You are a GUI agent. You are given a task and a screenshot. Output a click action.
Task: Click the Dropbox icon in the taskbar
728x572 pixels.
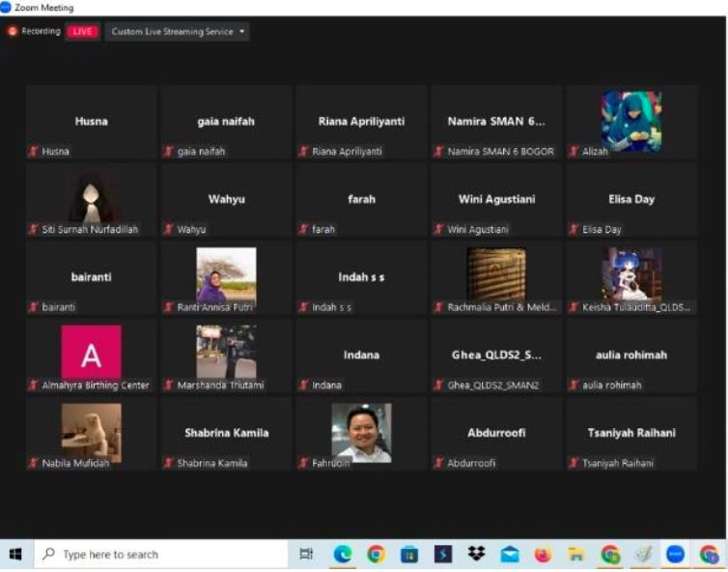pyautogui.click(x=476, y=555)
